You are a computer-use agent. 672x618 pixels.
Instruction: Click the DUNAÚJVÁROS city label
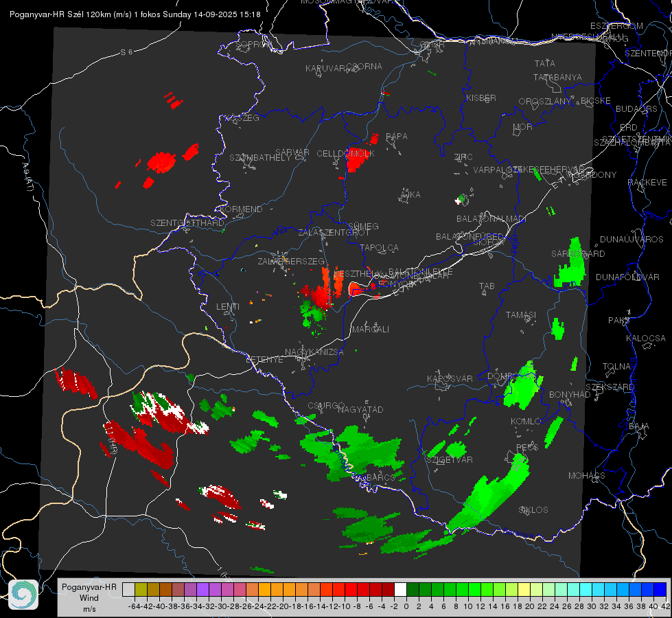coord(632,240)
